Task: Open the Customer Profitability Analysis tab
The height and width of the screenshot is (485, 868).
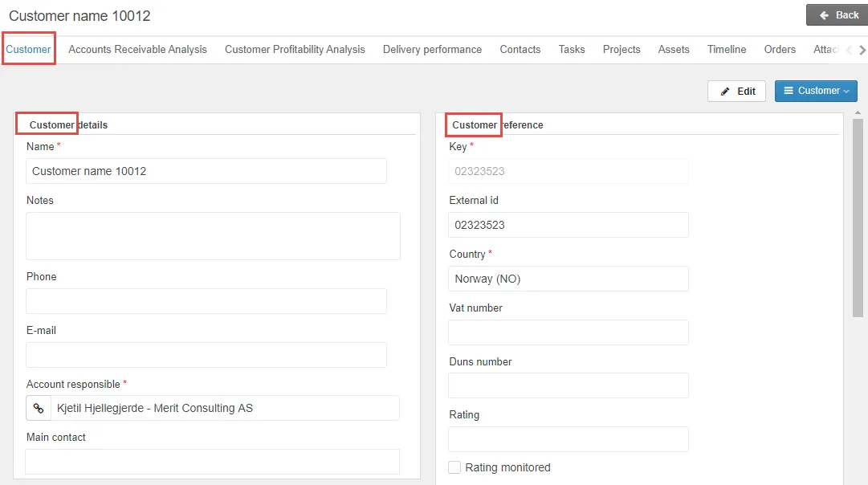Action: [x=295, y=50]
